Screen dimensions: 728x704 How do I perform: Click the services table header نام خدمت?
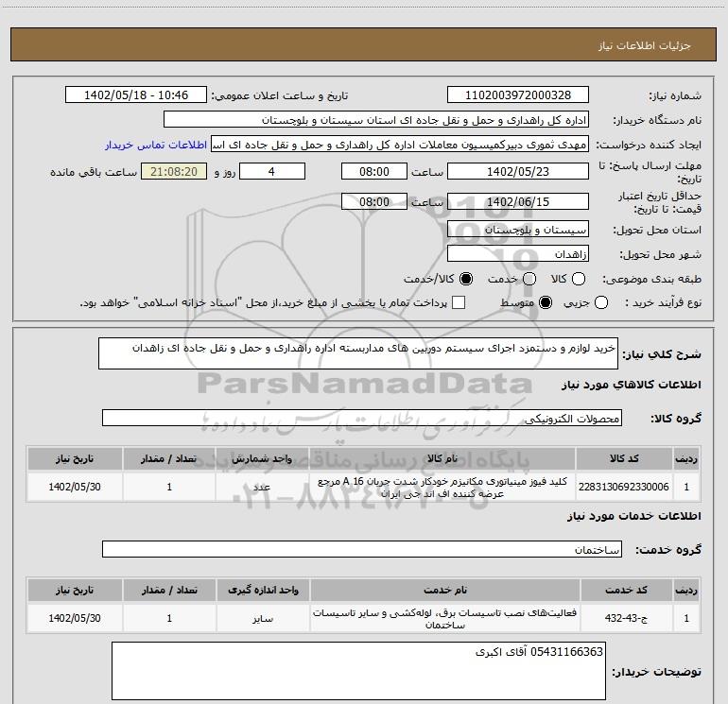444,590
